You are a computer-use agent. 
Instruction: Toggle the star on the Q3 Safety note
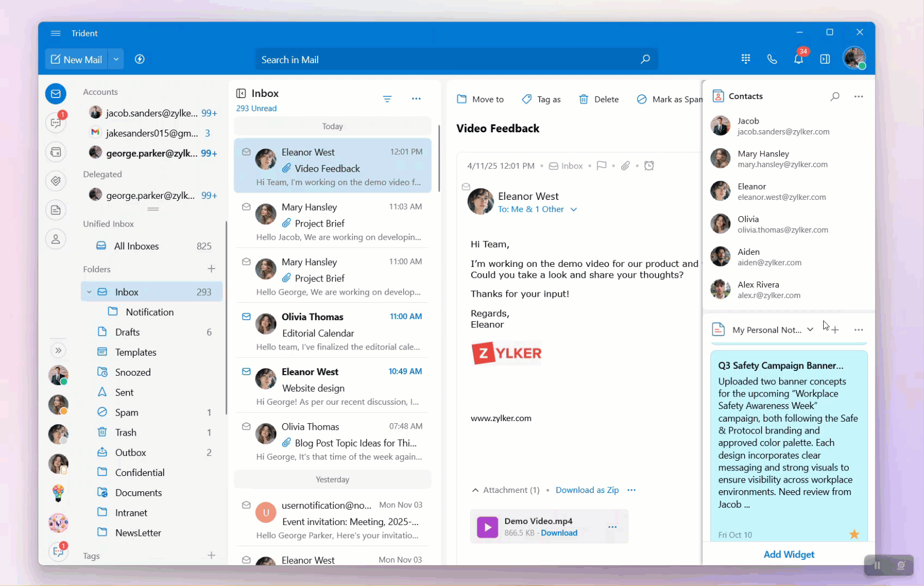(854, 534)
